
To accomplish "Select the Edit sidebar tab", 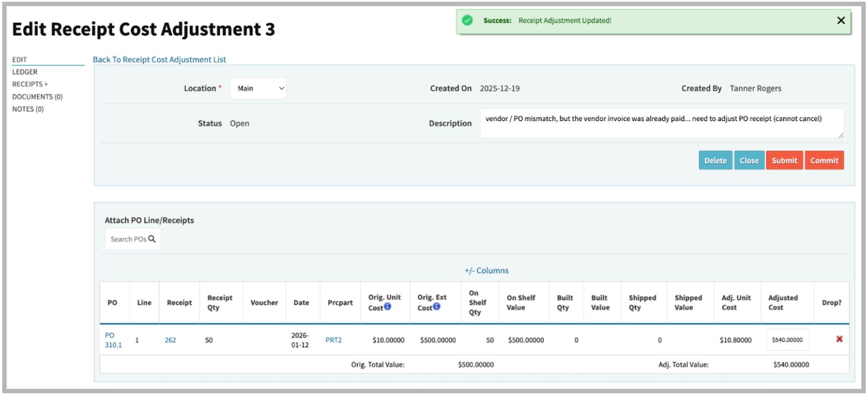I will point(19,60).
